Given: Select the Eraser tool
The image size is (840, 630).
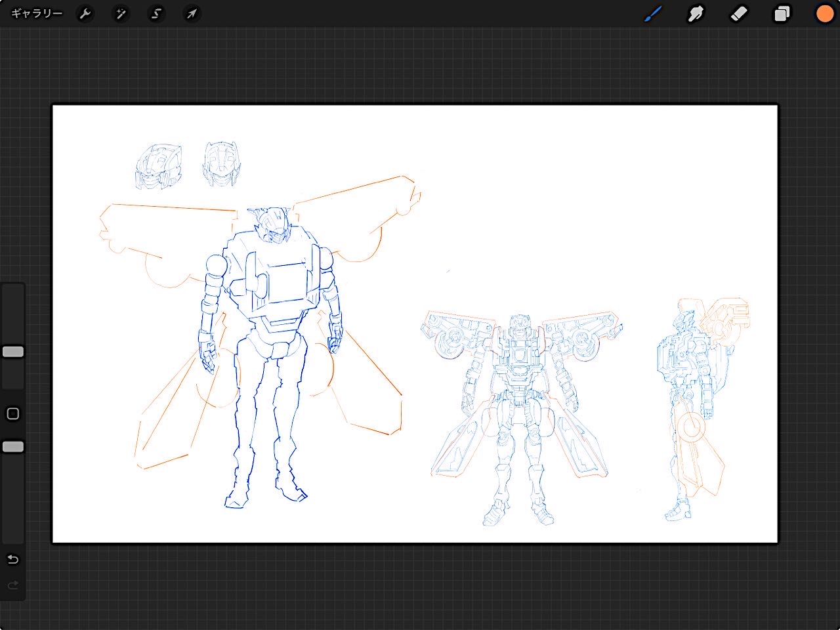Looking at the screenshot, I should [x=739, y=13].
